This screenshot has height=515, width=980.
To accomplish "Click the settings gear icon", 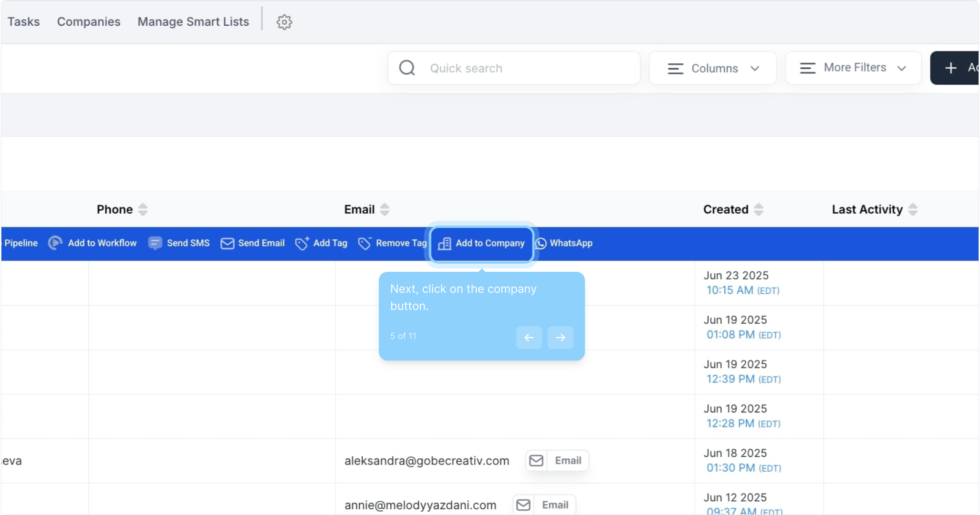I will click(284, 22).
